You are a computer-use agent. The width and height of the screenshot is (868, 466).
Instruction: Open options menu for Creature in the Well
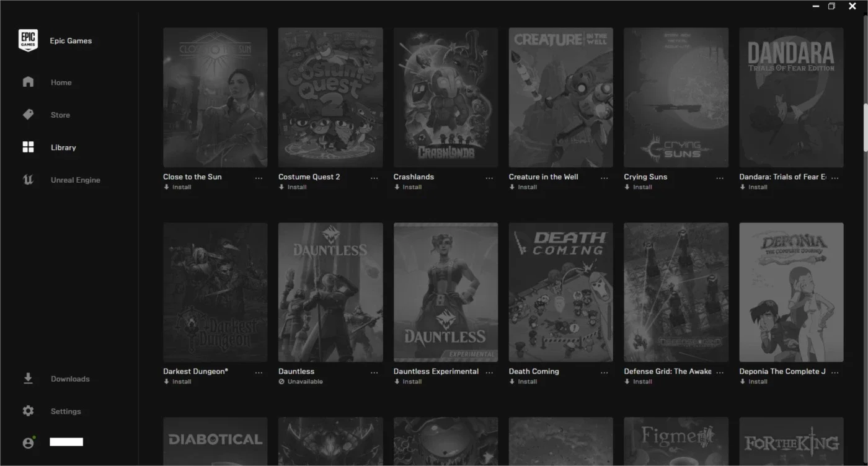click(604, 178)
